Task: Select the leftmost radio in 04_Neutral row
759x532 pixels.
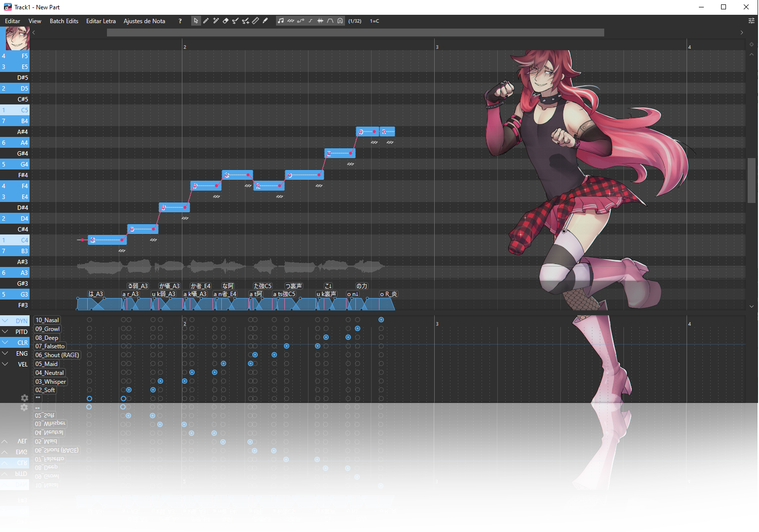Action: [x=89, y=372]
